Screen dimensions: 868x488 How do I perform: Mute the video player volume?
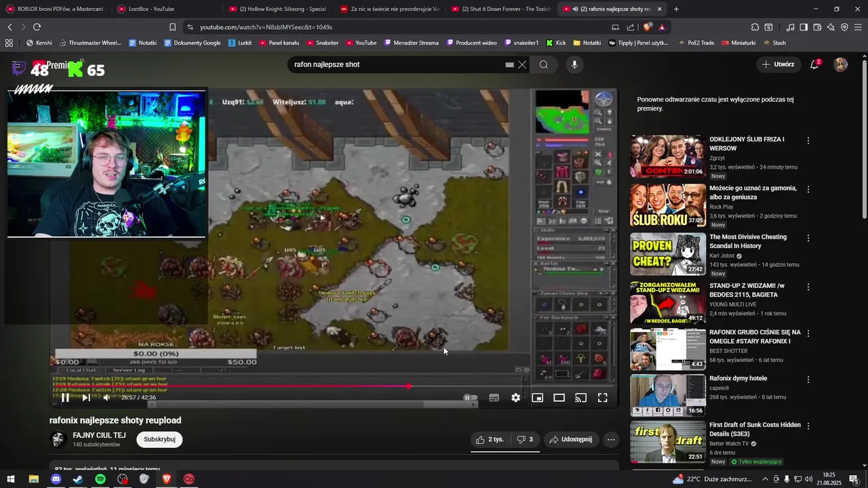tap(106, 398)
